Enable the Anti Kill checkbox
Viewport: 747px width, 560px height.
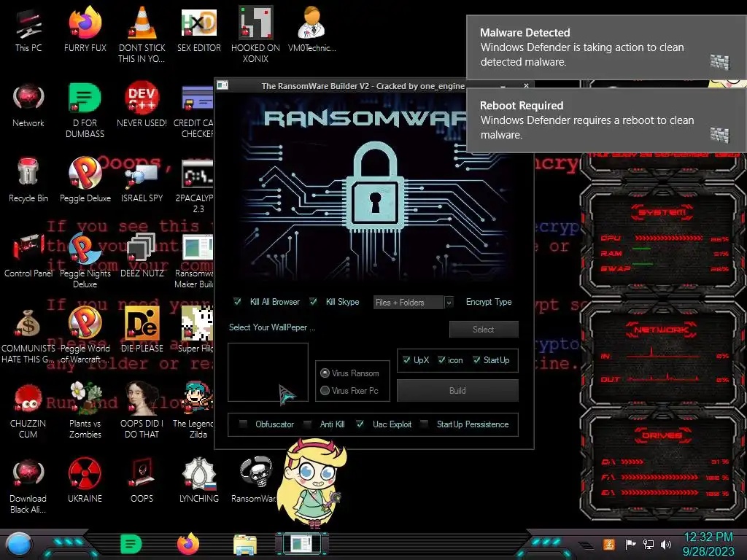click(x=307, y=424)
